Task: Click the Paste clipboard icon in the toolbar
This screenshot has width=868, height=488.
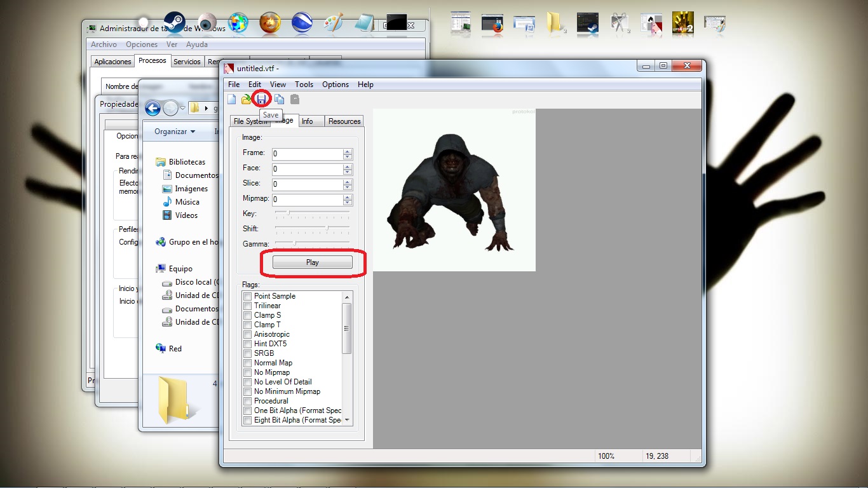Action: (295, 99)
